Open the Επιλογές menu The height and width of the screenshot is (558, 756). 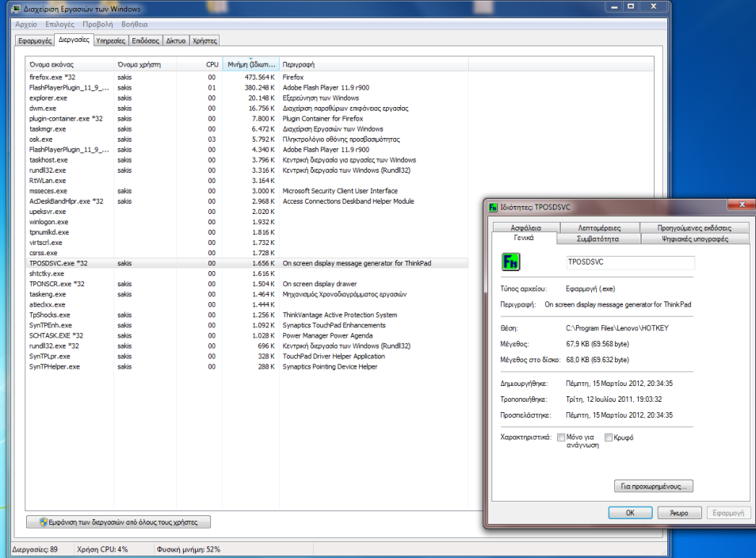tap(59, 24)
